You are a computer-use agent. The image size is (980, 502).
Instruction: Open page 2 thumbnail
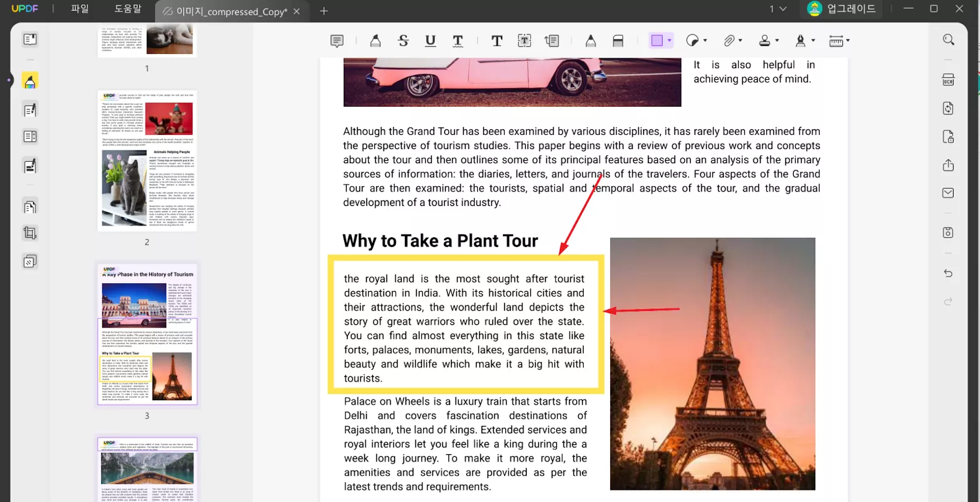(147, 161)
